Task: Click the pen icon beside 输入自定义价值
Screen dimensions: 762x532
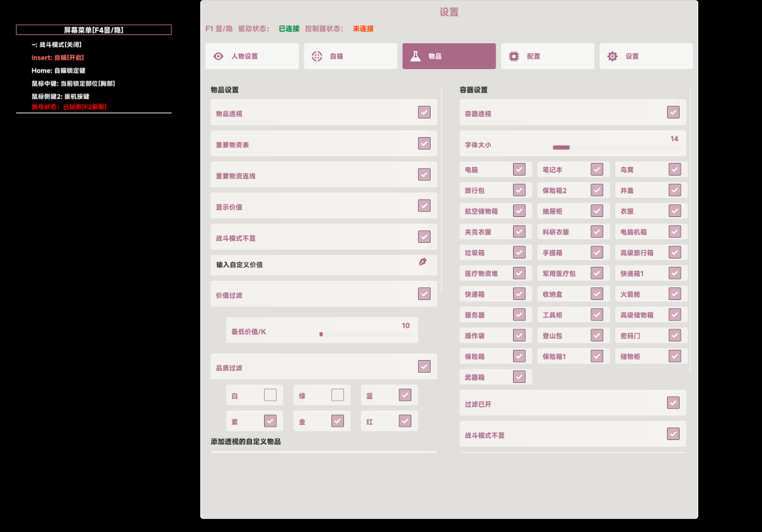Action: pos(423,262)
